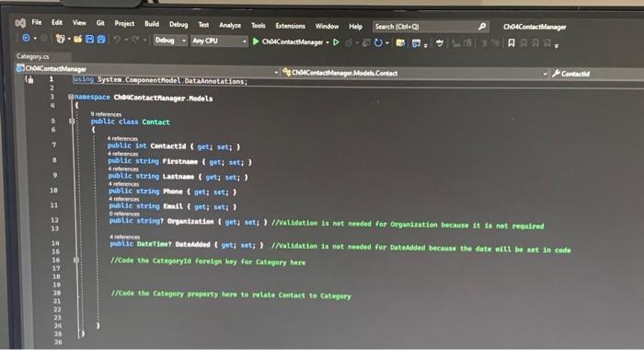Click the Previous Bookmark icon
644x350 pixels.
[523, 42]
